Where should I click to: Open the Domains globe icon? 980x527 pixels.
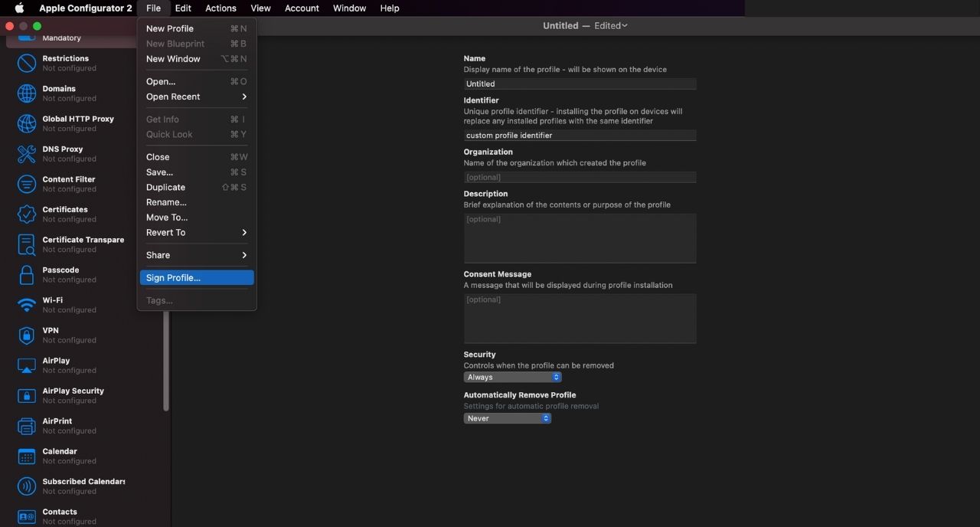tap(27, 93)
